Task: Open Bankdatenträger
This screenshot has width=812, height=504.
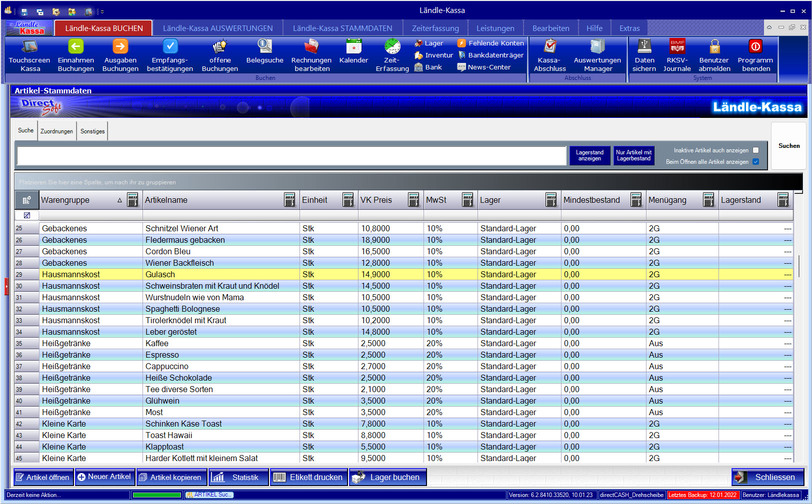Action: 490,55
